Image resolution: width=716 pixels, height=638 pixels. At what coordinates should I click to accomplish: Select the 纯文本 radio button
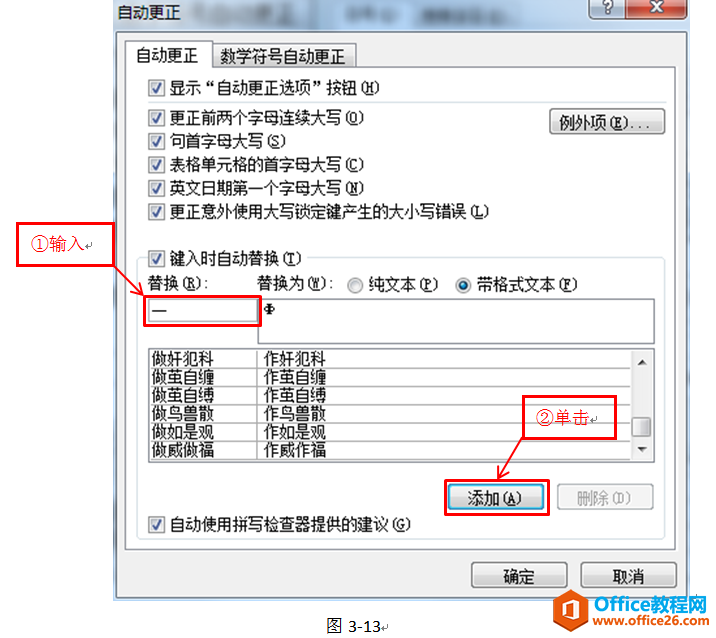(355, 286)
